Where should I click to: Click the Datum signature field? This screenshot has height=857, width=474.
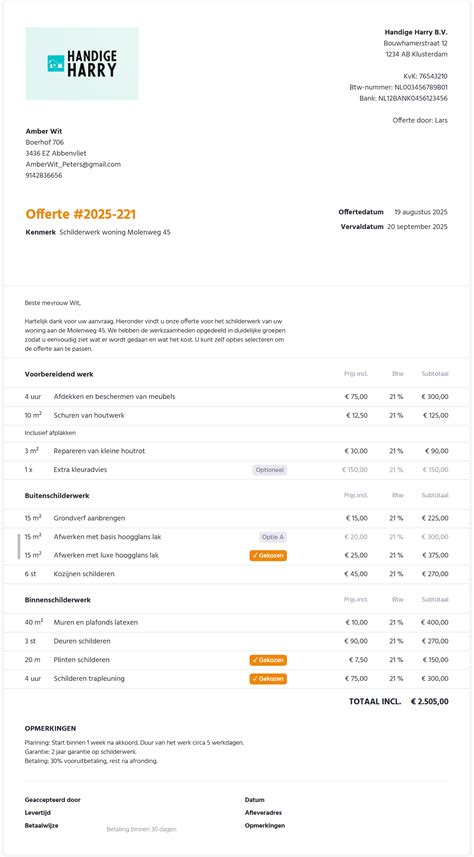click(x=255, y=800)
